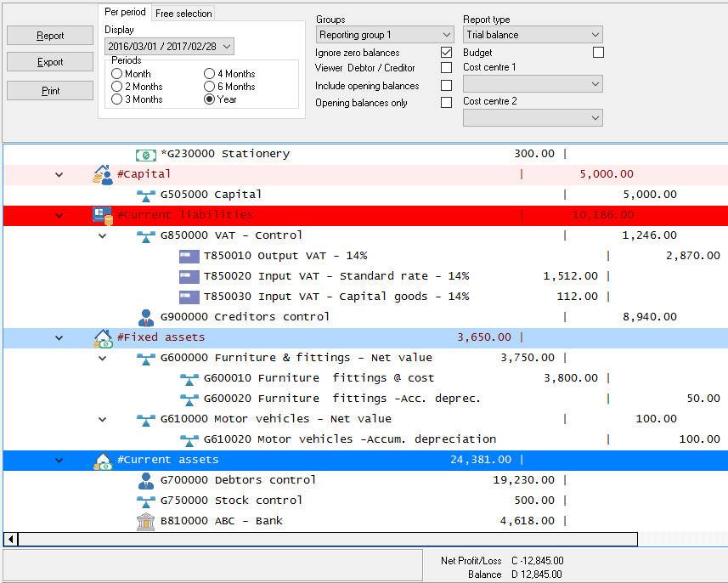Switch to the Per period tab
This screenshot has width=728, height=583.
pyautogui.click(x=125, y=13)
